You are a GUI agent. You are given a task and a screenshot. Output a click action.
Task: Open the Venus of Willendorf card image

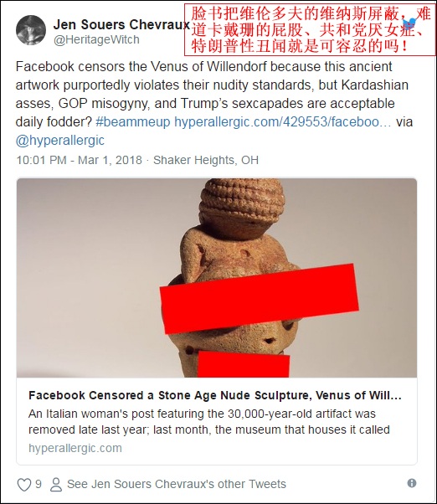point(217,278)
